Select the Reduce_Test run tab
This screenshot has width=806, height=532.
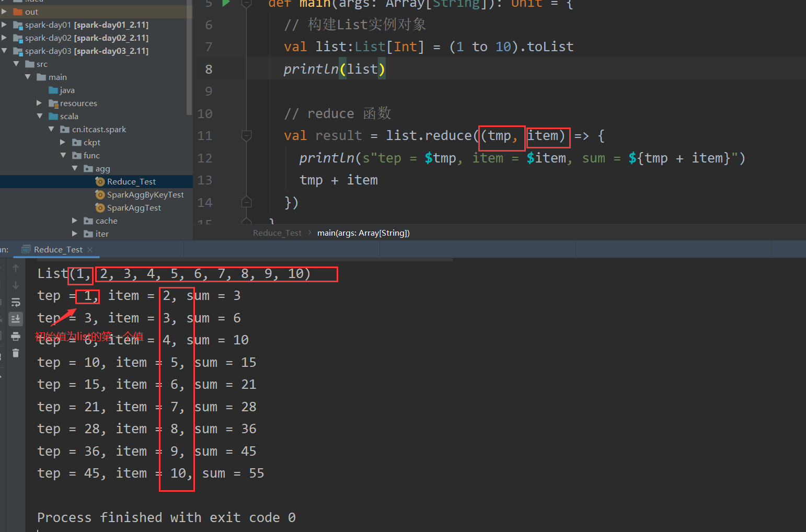pyautogui.click(x=57, y=250)
